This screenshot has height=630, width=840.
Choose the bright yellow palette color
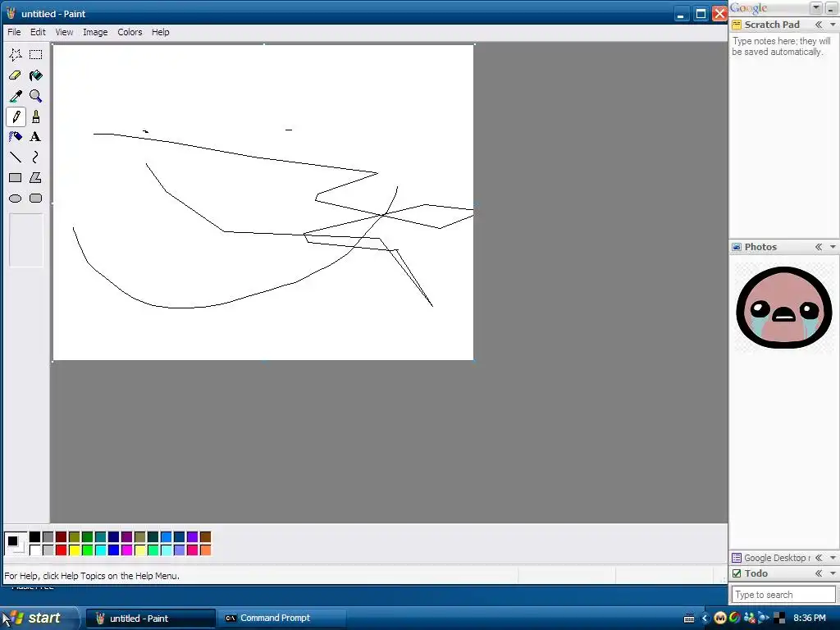pos(75,550)
